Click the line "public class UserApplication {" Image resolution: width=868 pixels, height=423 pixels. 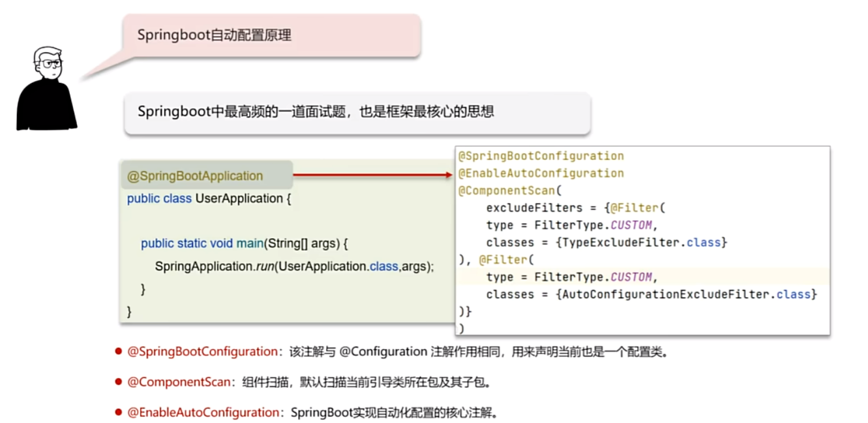pos(209,198)
